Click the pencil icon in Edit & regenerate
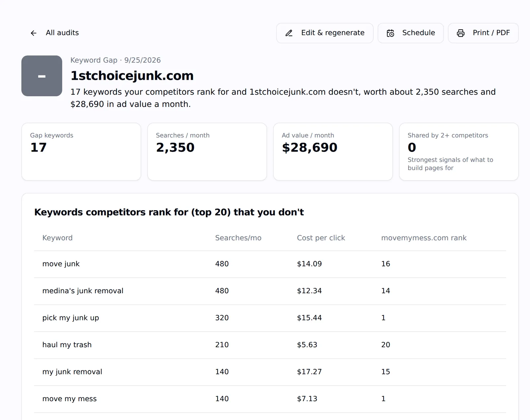Image resolution: width=530 pixels, height=420 pixels. point(289,33)
